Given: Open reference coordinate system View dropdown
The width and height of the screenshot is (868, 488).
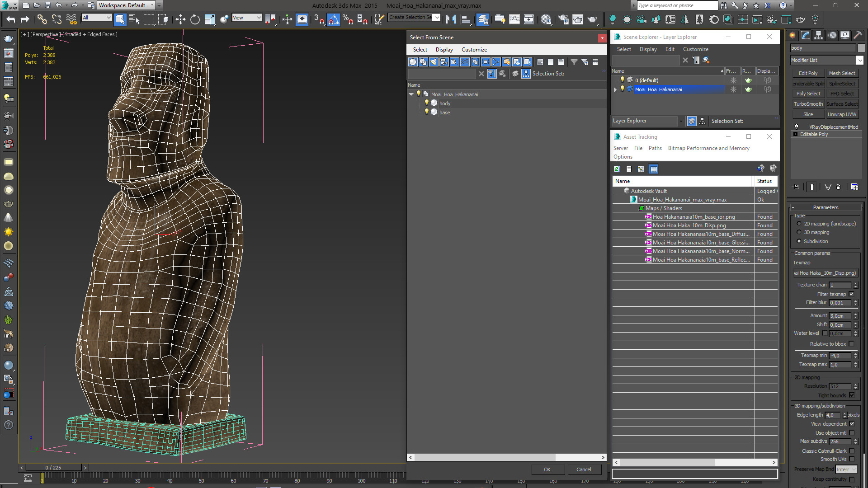Looking at the screenshot, I should point(247,18).
